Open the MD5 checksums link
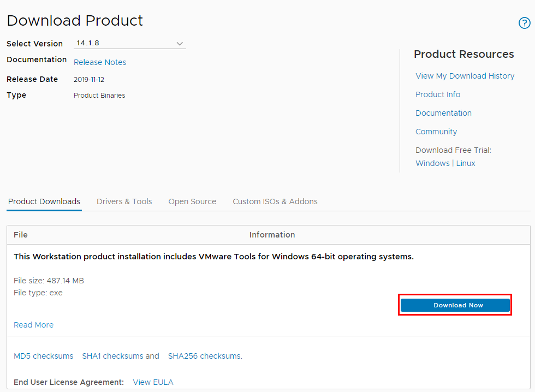 (43, 356)
